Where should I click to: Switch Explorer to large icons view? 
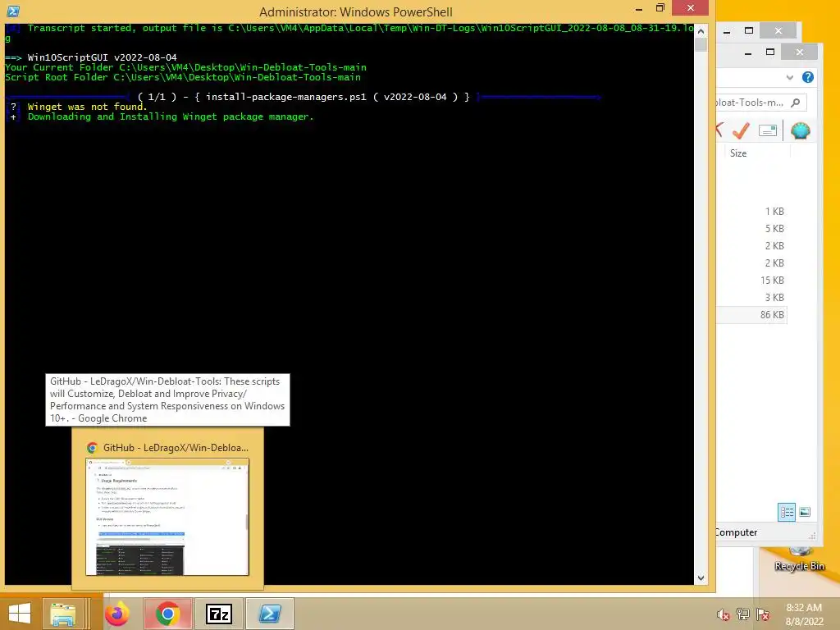[805, 512]
